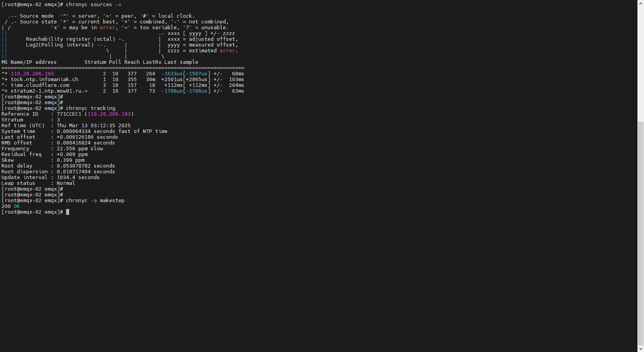Click the Root dispersion value
The image size is (644, 352).
(x=86, y=172)
